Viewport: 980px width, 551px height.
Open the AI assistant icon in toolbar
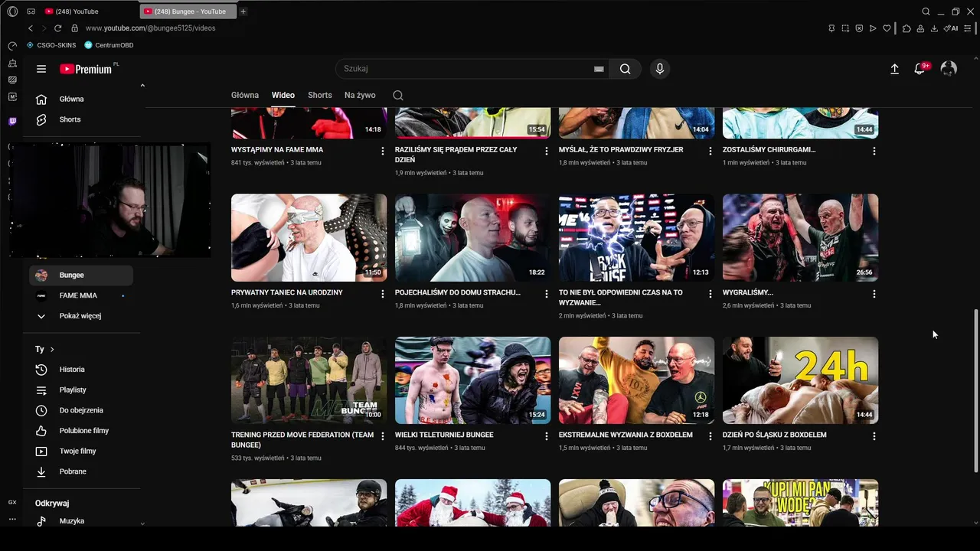point(951,28)
